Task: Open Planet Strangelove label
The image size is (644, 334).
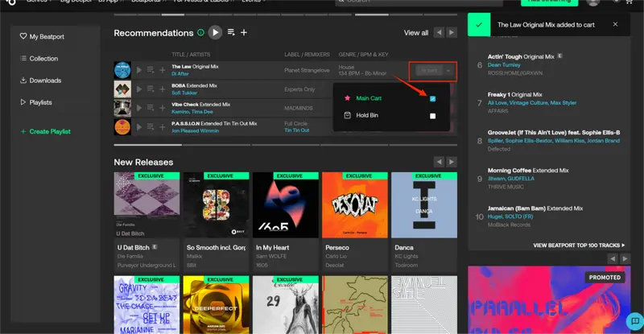Action: (x=307, y=70)
